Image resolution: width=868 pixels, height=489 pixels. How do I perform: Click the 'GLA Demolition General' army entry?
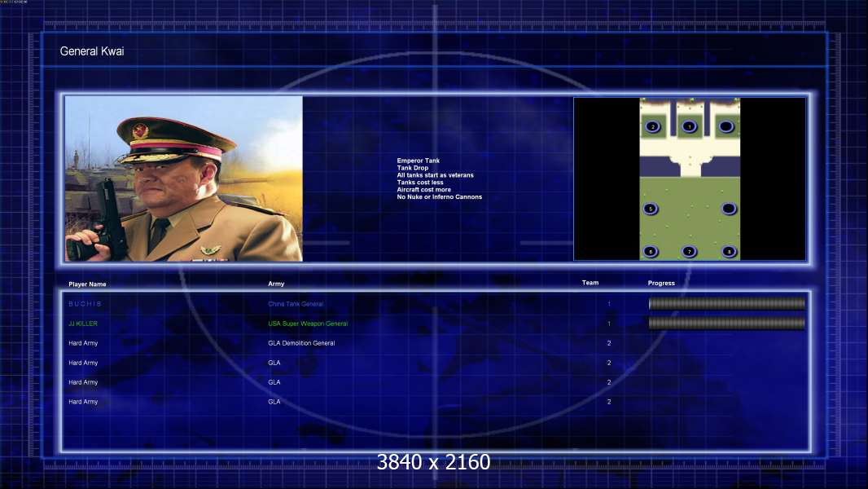[301, 343]
